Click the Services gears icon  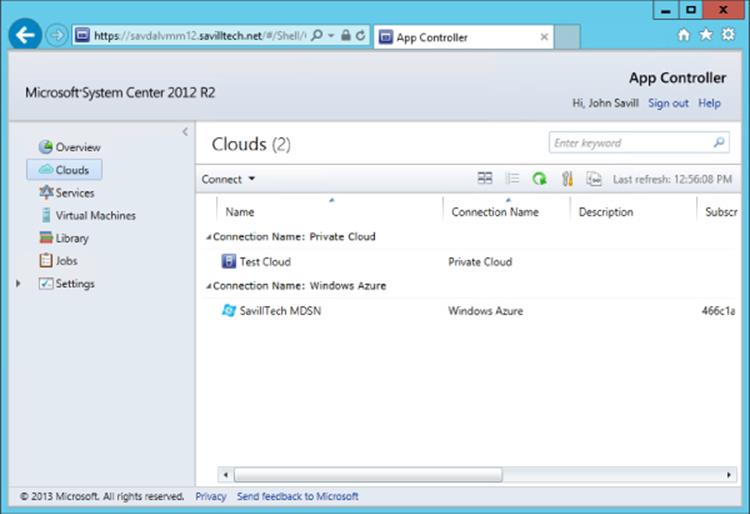click(x=46, y=192)
